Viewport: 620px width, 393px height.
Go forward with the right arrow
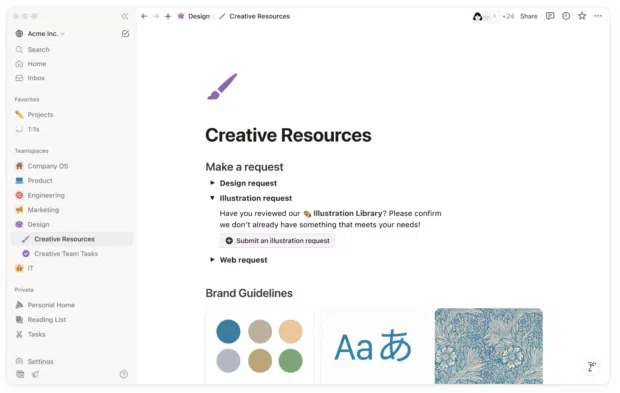(156, 16)
